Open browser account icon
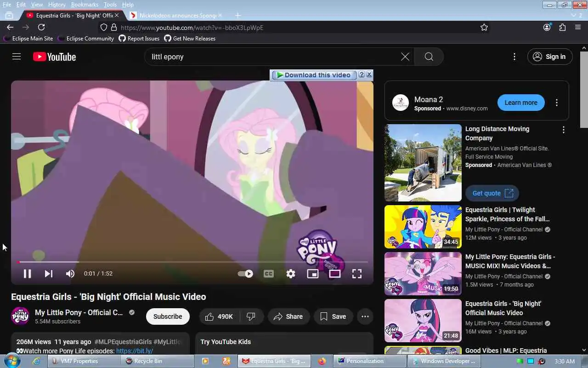588x368 pixels. 547,27
